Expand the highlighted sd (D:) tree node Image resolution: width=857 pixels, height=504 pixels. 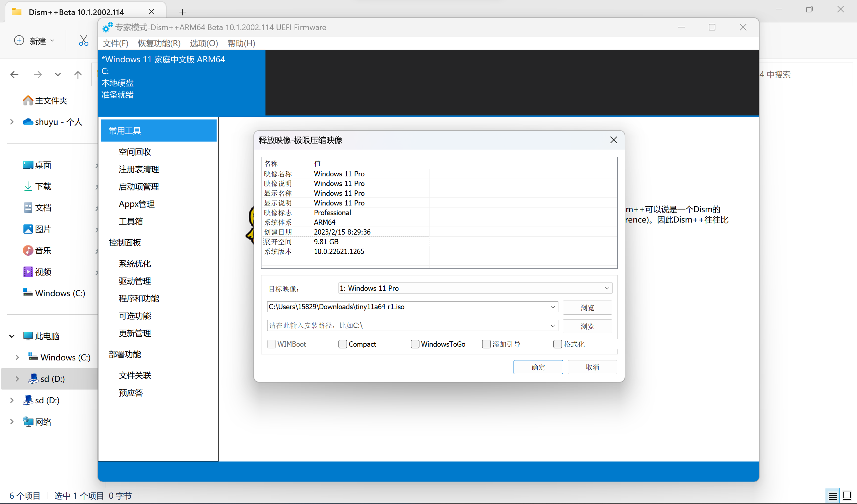[x=17, y=379]
